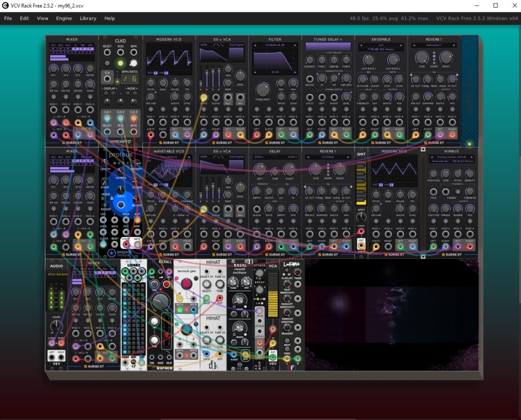
Task: Click the waveform display on top Modern VCO
Action: tap(169, 58)
